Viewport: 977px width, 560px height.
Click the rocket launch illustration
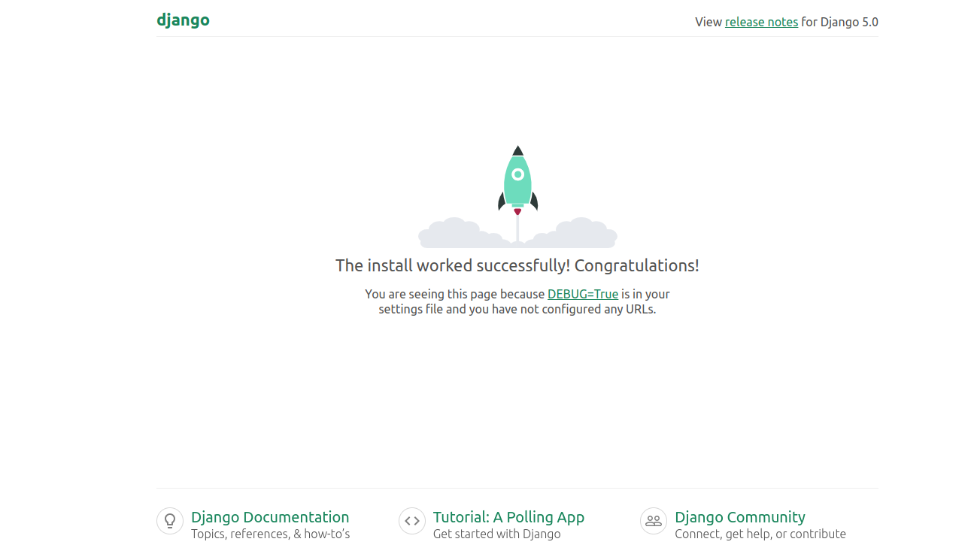click(517, 197)
